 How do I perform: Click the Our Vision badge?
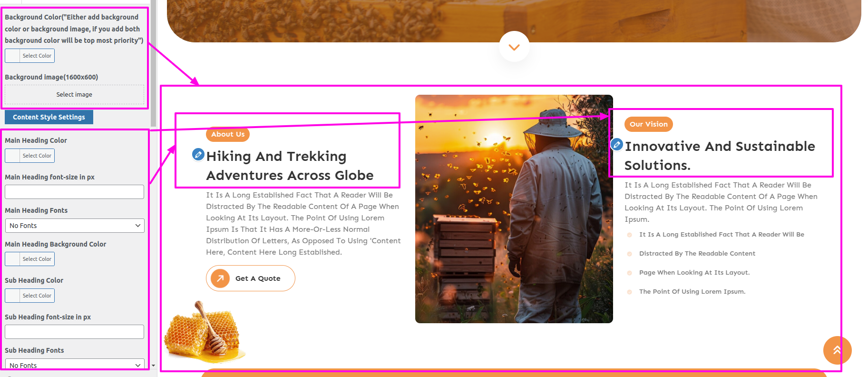coord(648,124)
